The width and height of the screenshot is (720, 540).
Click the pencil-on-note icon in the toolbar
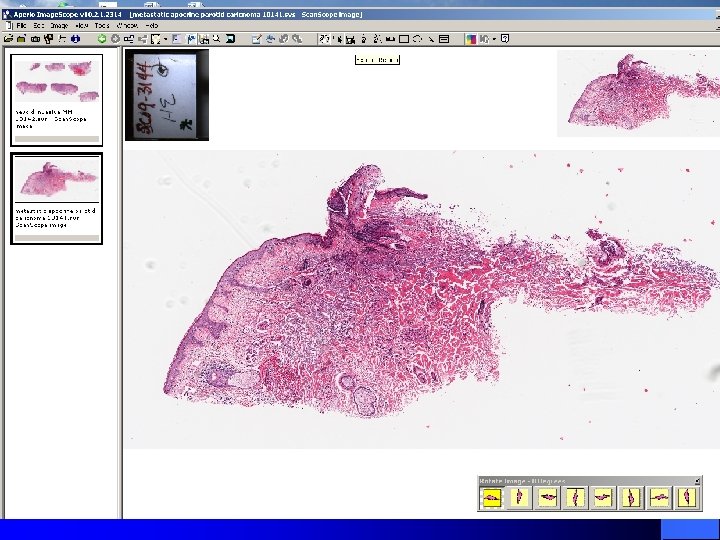(257, 39)
